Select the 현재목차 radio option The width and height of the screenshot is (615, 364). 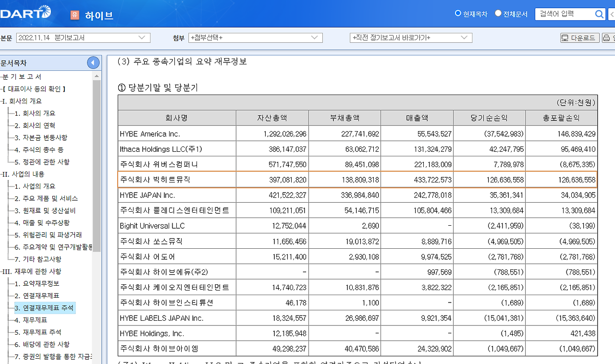tap(458, 14)
